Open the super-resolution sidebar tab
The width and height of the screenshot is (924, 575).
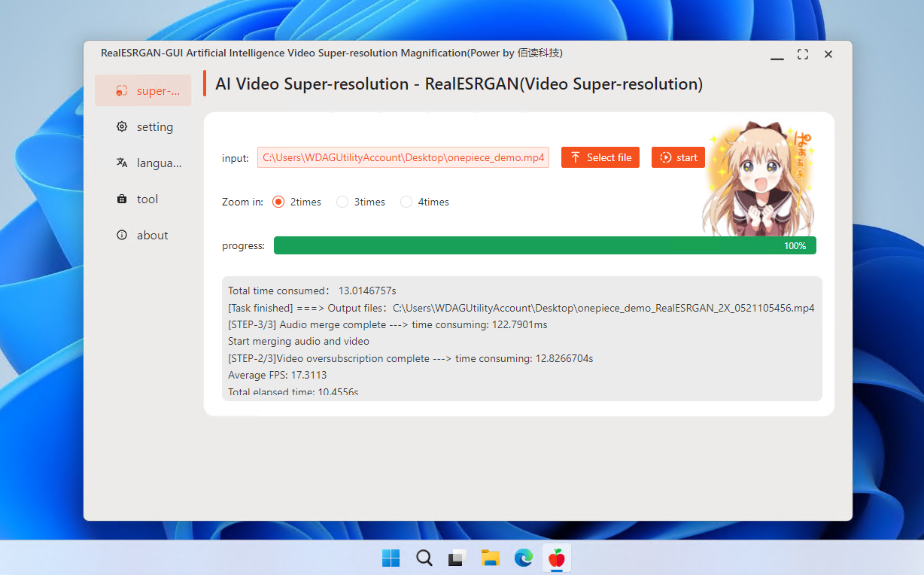click(143, 90)
